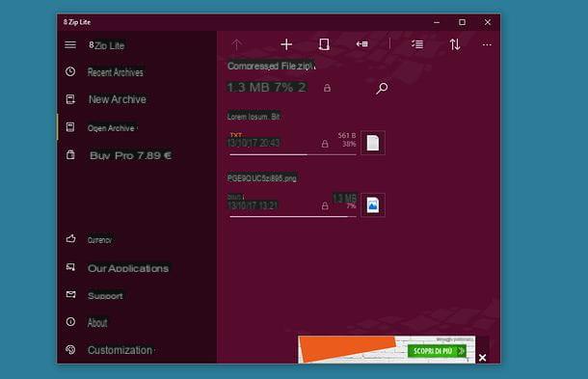
Task: Click the 8 Zip Lite sidebar title
Action: 106,45
